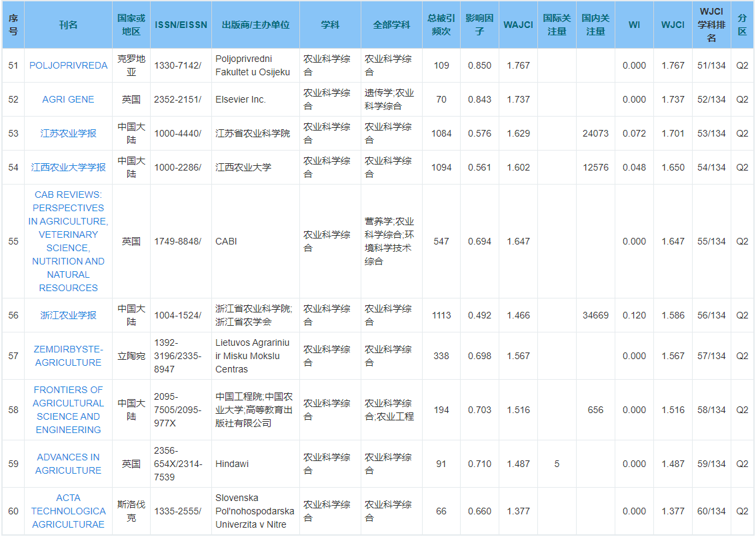Screen dimensions: 756x537
Task: Open the POLJOPRIVREDA journal link
Action: 69,65
